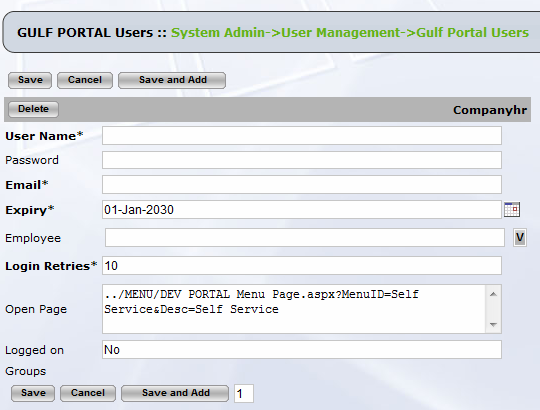The image size is (540, 410).
Task: Click the Companyhr header text
Action: 490,110
